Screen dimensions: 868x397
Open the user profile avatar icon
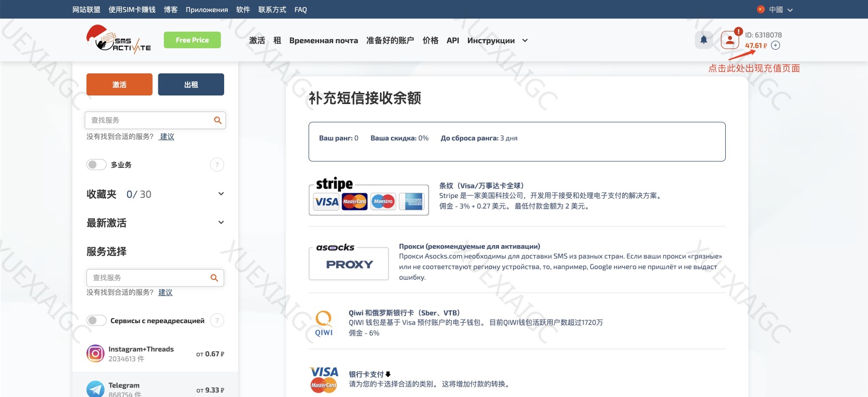coord(729,40)
